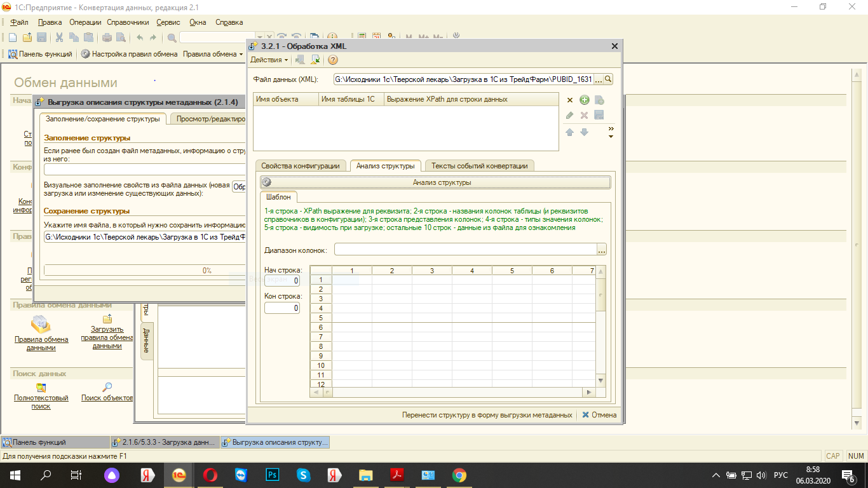Click the calendar icon in main toolbar
This screenshot has width=868, height=488.
[x=376, y=37]
